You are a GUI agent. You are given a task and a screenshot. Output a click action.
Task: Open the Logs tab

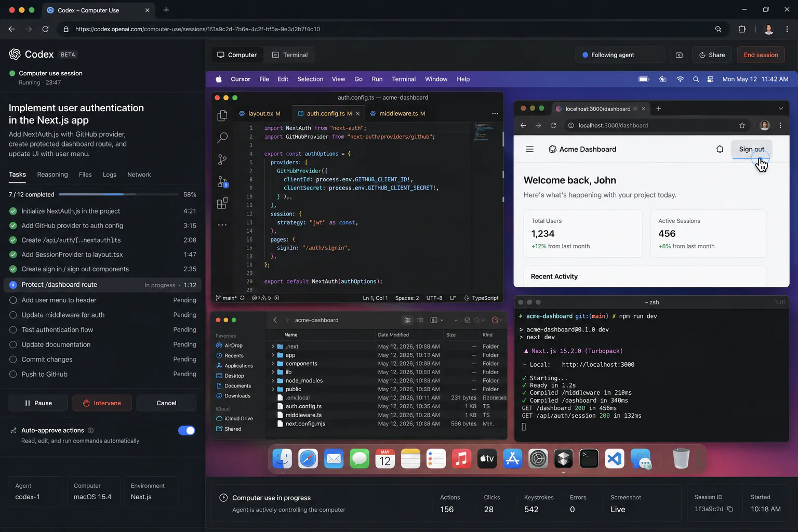(110, 175)
